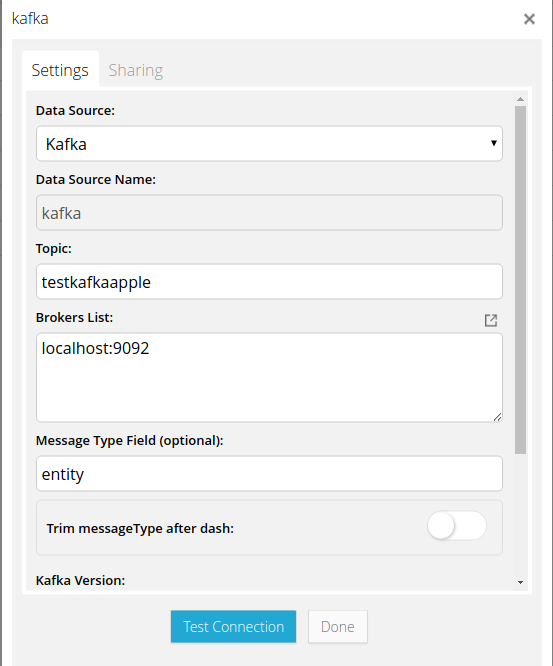Click the Message Type Field input with entity
The width and height of the screenshot is (553, 666).
coord(269,474)
